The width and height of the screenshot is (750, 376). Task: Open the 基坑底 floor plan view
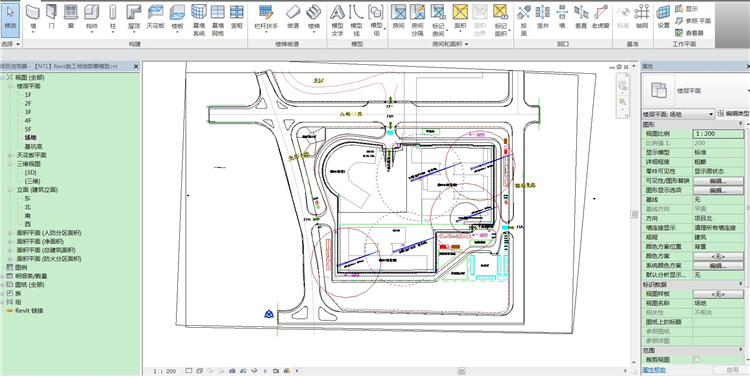pos(32,146)
